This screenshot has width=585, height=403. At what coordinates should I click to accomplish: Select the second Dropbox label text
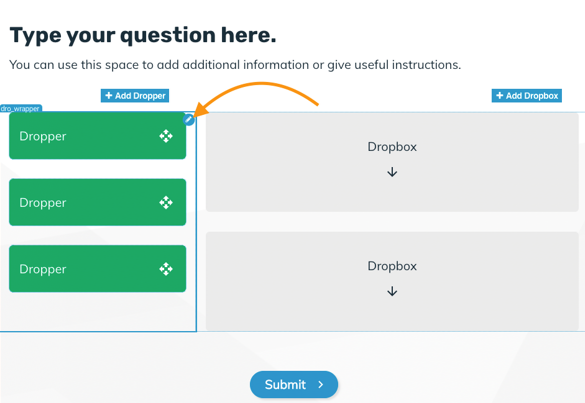tap(392, 266)
